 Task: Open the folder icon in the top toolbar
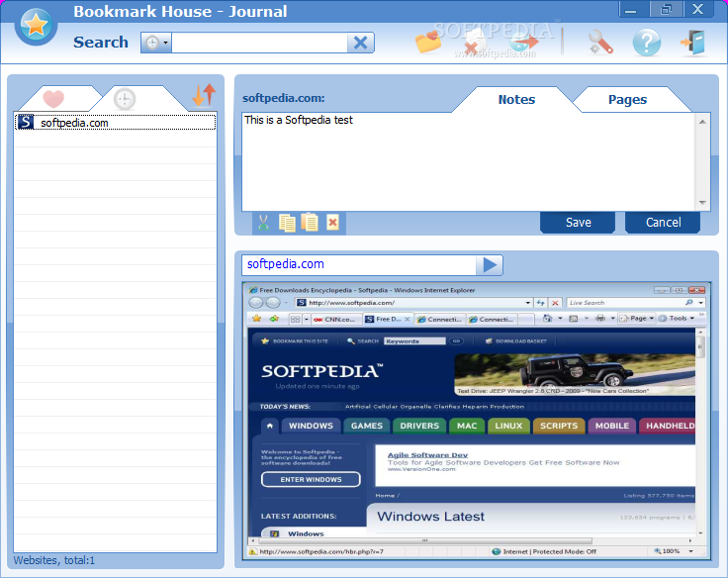[428, 43]
